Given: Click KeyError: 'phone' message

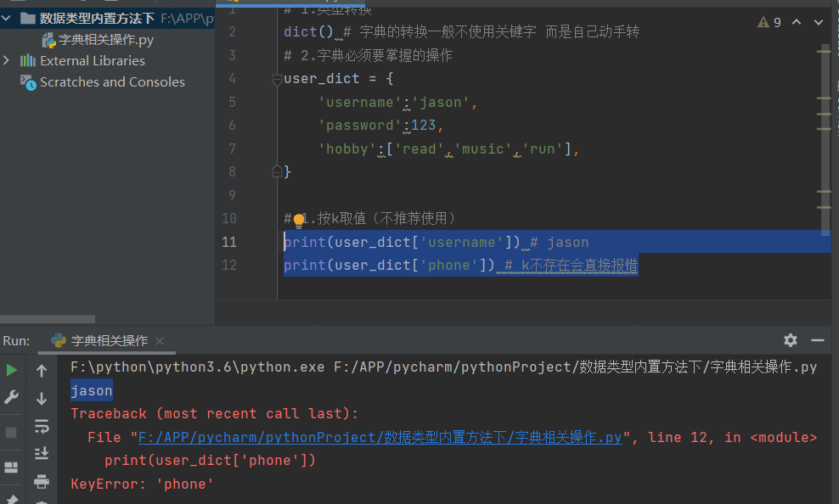Looking at the screenshot, I should (x=143, y=484).
